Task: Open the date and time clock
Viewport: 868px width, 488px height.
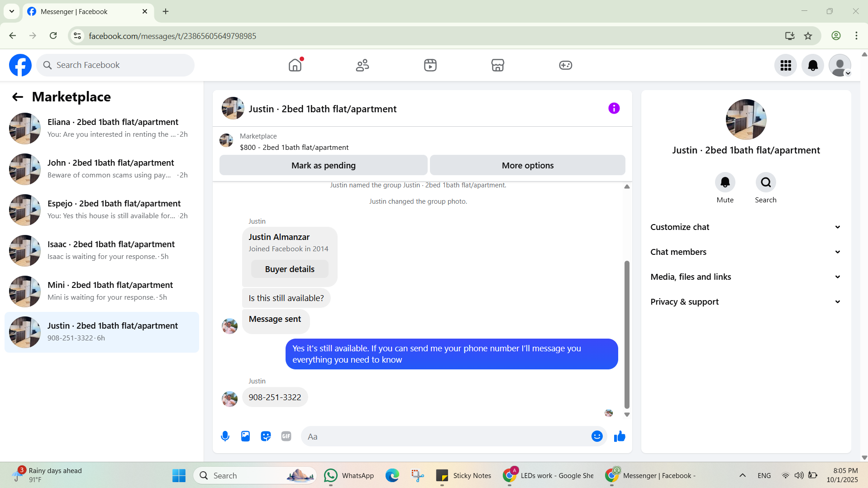Action: click(842, 475)
